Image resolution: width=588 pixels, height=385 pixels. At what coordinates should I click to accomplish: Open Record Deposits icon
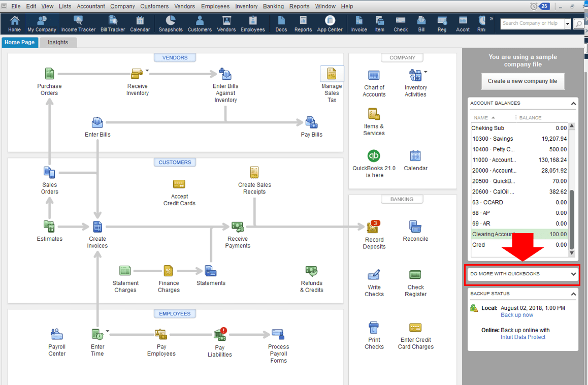click(374, 227)
